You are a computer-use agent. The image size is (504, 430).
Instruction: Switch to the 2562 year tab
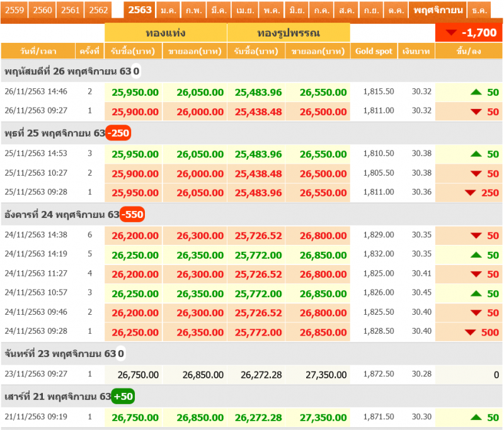[98, 10]
